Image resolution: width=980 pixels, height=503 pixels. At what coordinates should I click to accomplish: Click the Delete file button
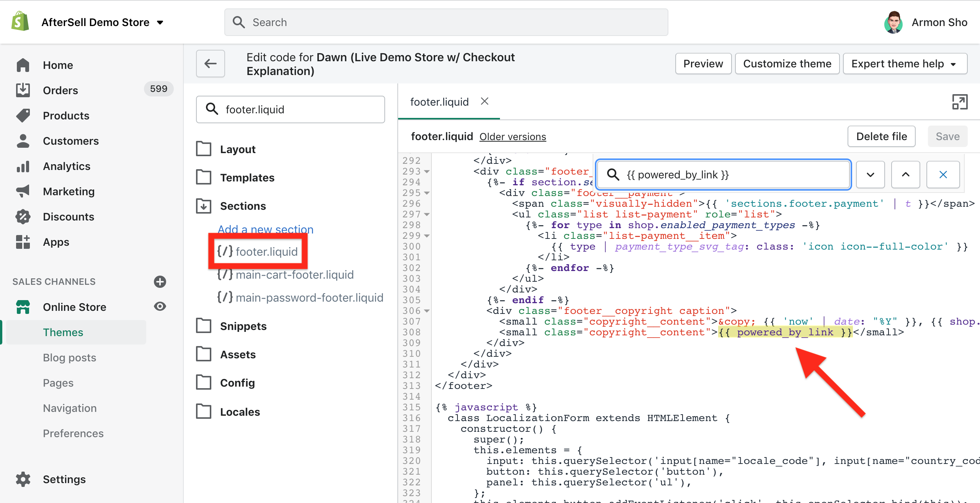pyautogui.click(x=881, y=137)
